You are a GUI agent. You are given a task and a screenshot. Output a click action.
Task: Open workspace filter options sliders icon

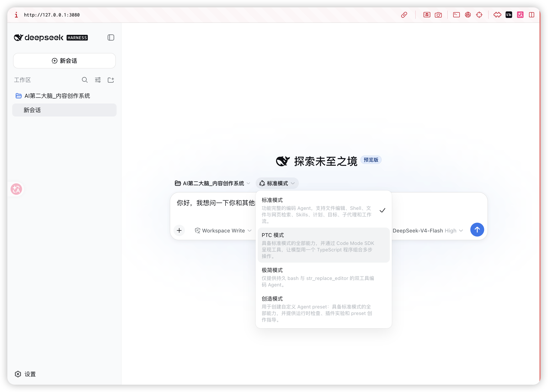click(x=98, y=80)
